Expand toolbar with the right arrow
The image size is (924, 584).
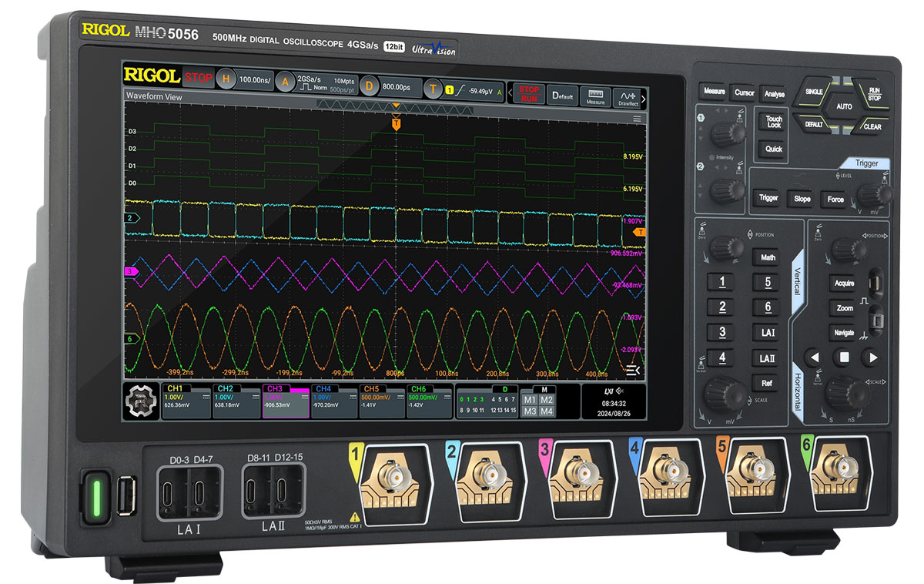(644, 98)
